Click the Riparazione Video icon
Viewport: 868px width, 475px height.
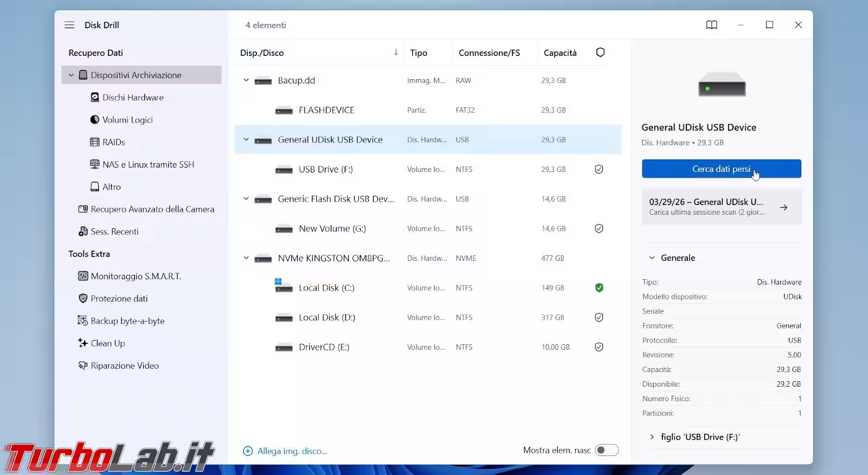pyautogui.click(x=83, y=365)
